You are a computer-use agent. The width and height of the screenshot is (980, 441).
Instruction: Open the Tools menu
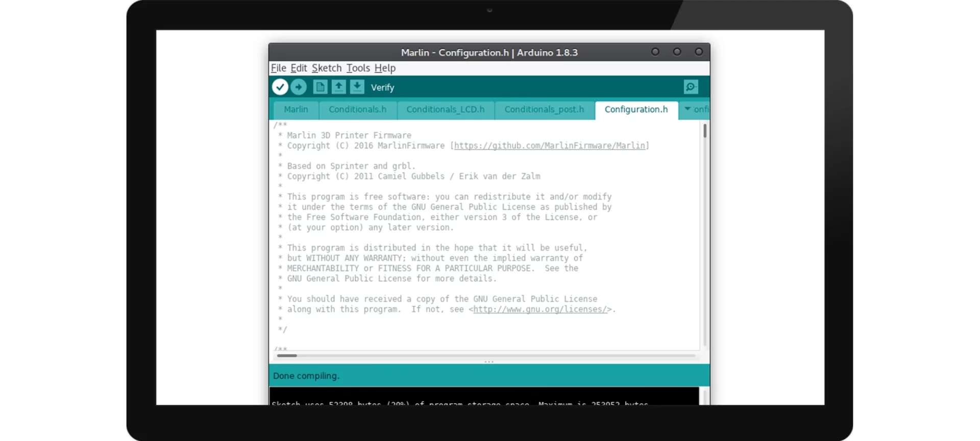(x=358, y=68)
